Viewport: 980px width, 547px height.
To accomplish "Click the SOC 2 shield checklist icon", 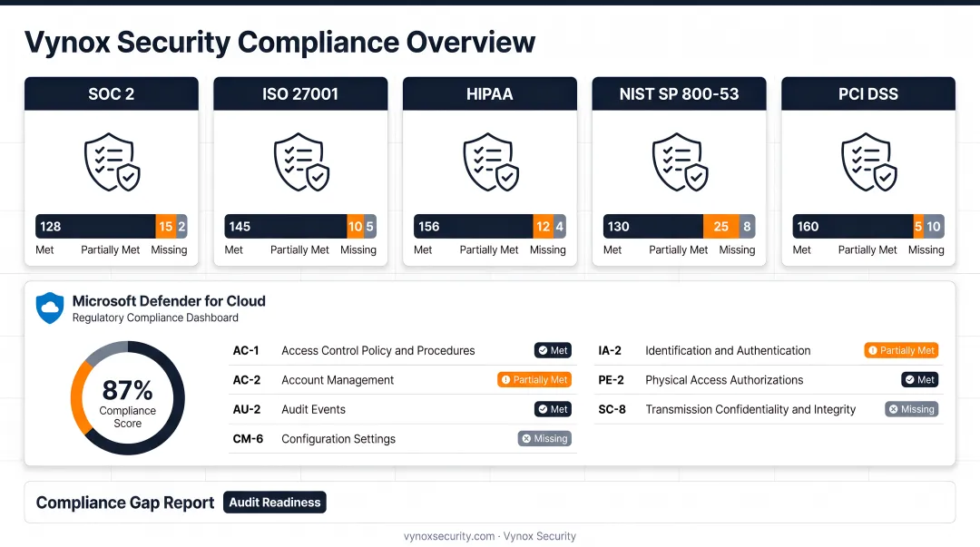I will coord(113,161).
